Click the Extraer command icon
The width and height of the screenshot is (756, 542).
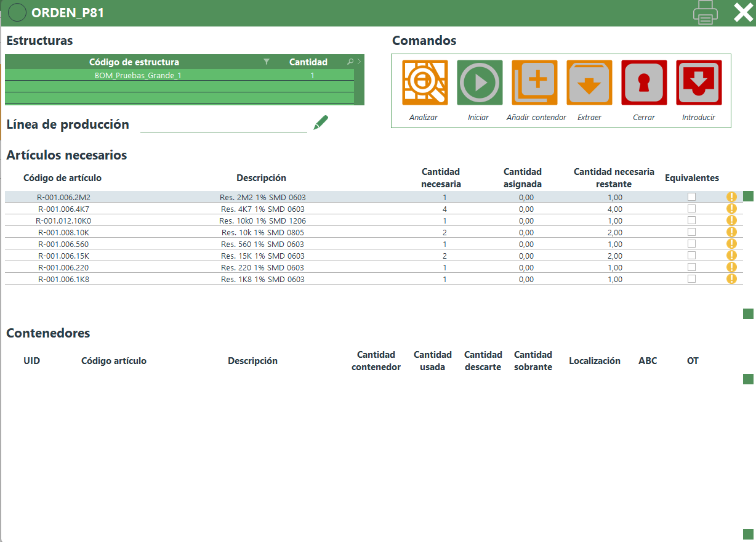(x=589, y=83)
